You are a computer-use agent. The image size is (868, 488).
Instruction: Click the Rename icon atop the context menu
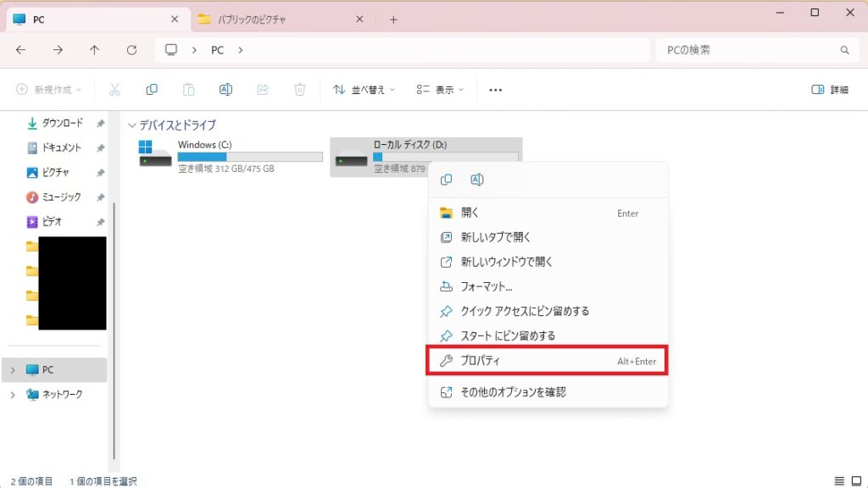click(476, 180)
